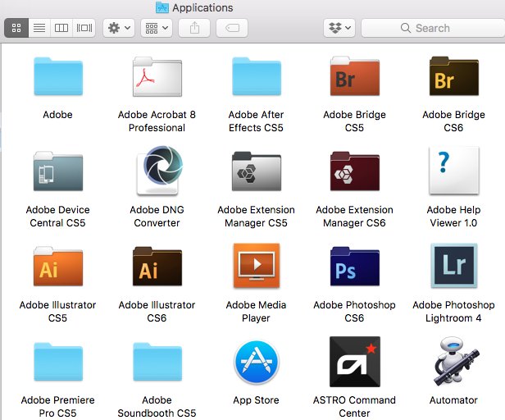Select Adobe Media Player app icon
Viewport: 505px width, 420px height.
[x=257, y=266]
